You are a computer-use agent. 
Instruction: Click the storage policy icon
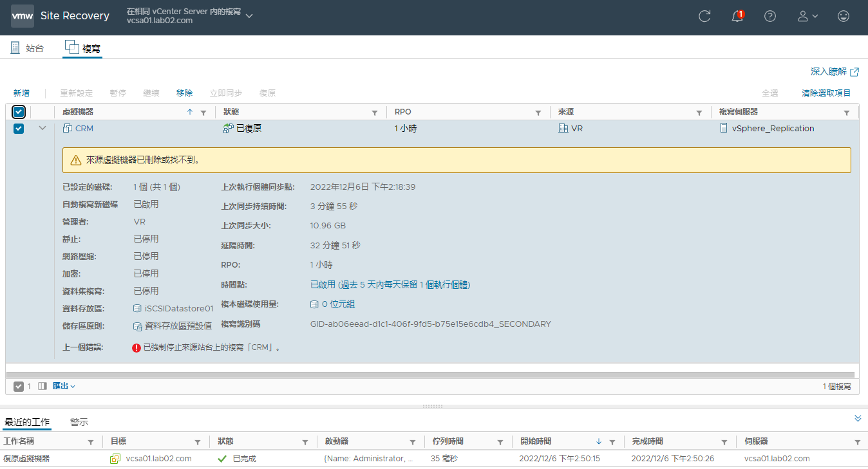pos(137,326)
